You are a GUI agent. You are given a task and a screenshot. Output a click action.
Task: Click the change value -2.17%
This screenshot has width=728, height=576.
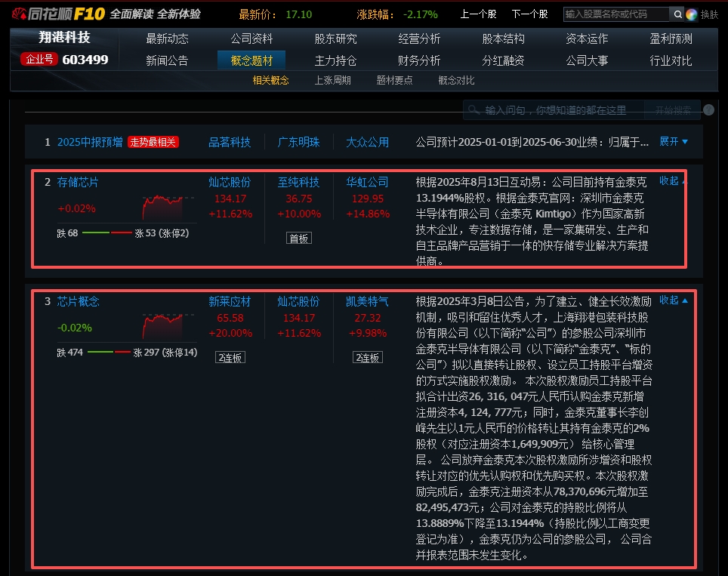tap(420, 14)
